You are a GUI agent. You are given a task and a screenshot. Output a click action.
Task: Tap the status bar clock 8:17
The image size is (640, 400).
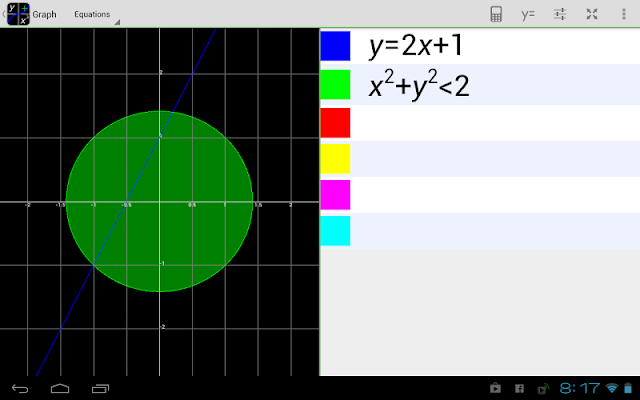580,388
